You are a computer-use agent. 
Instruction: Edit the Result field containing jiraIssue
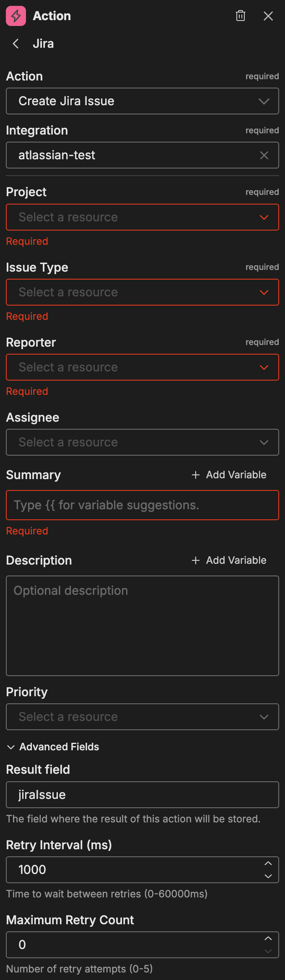point(142,795)
